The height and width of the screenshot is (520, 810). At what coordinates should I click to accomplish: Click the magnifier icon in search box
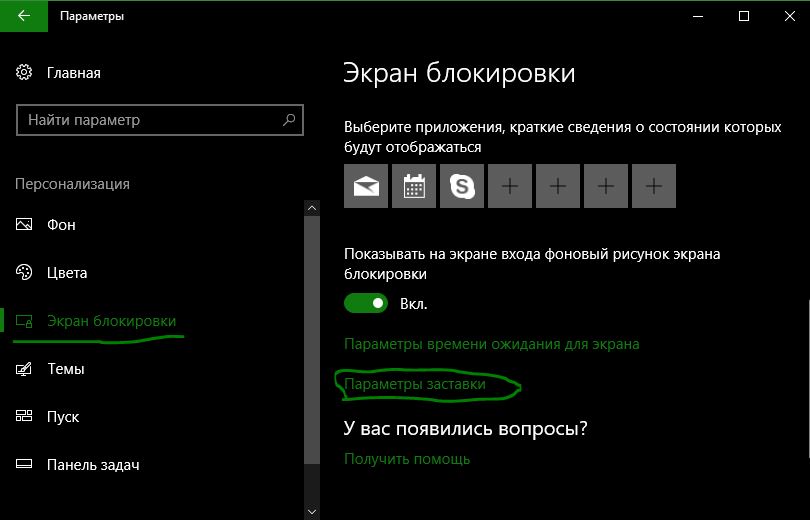(x=289, y=120)
